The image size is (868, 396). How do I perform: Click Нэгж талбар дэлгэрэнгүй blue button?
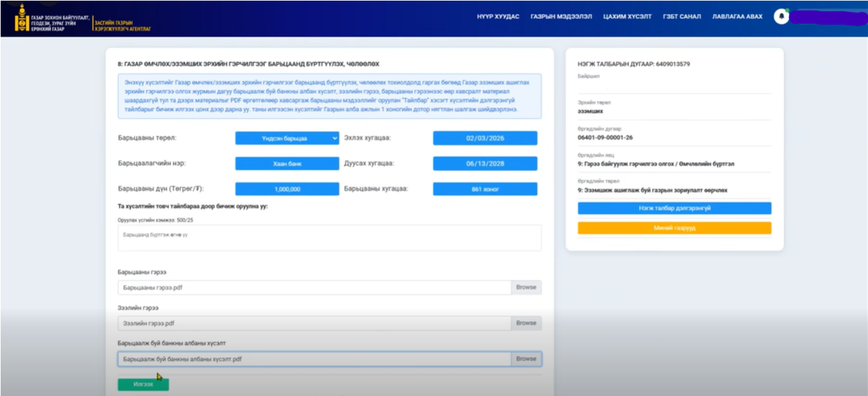(674, 208)
